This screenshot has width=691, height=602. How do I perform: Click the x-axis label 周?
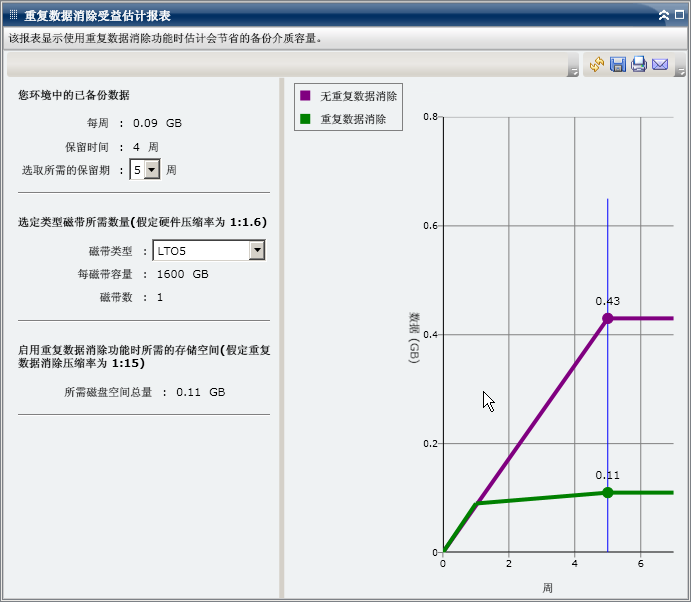pyautogui.click(x=547, y=588)
